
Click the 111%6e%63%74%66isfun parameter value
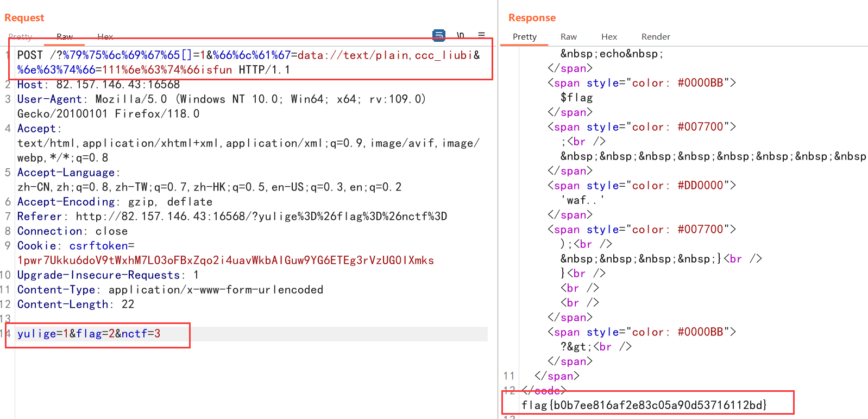pyautogui.click(x=167, y=70)
